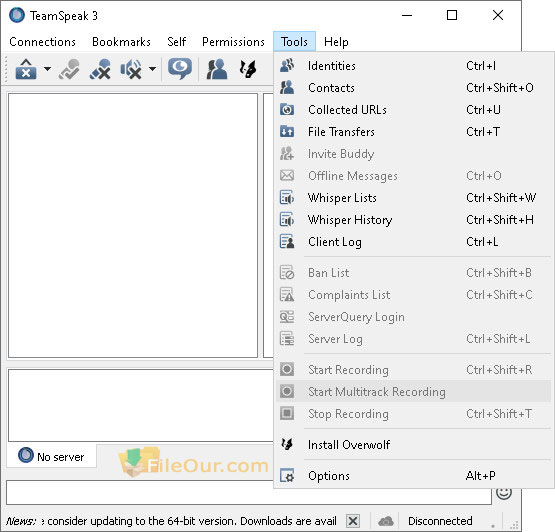
Task: Click the Collected URLs menu icon
Action: click(x=287, y=110)
